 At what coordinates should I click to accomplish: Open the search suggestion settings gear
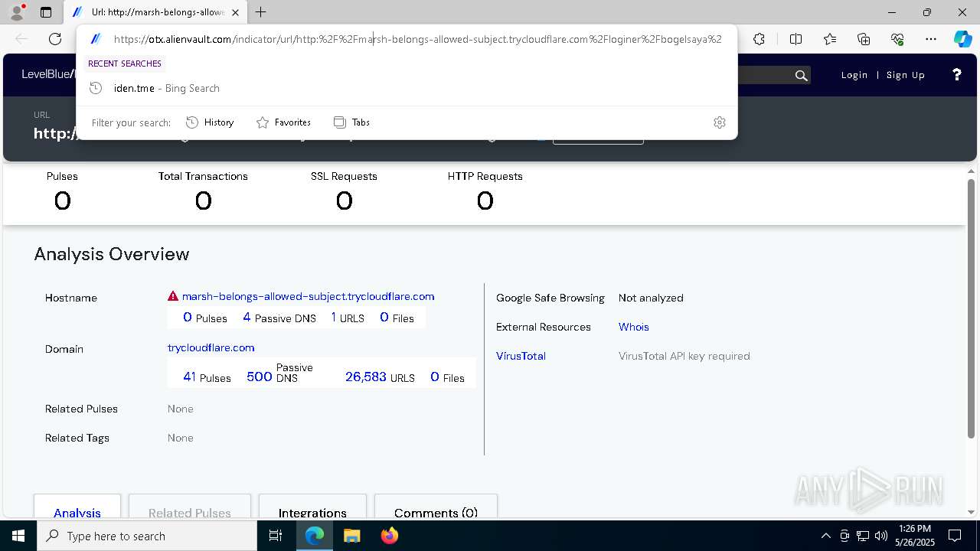(720, 122)
